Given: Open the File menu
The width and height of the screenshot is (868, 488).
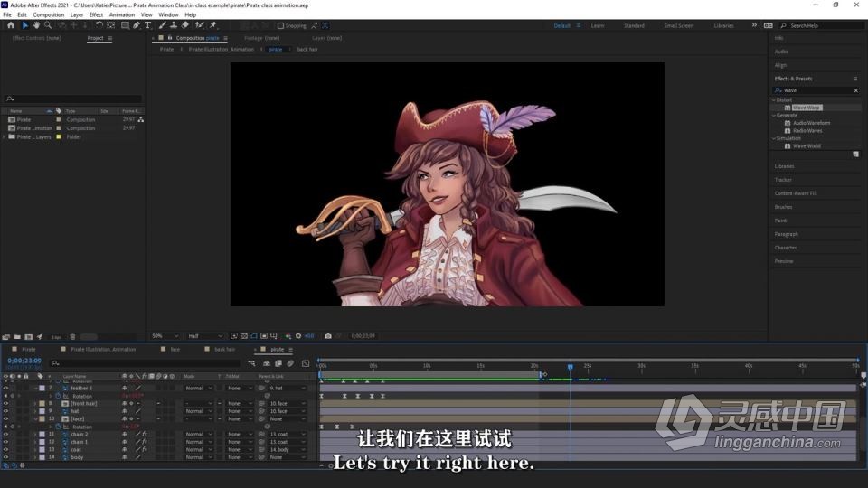Looking at the screenshot, I should coord(7,15).
